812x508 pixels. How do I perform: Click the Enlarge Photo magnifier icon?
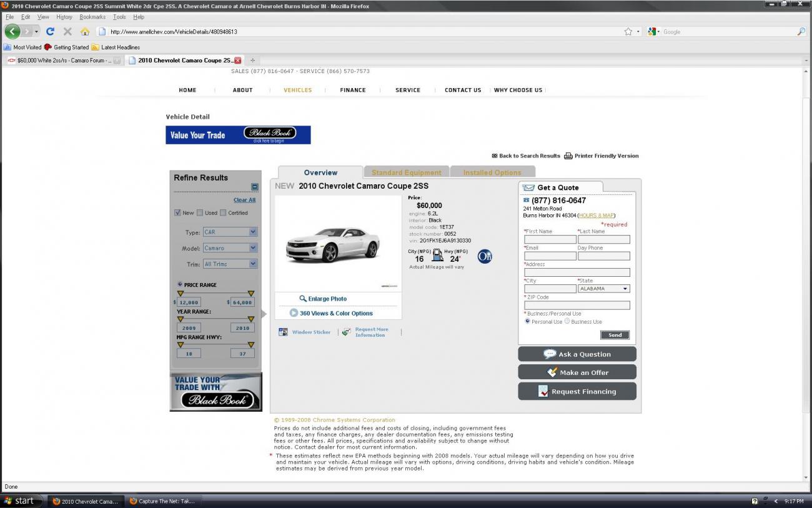pos(303,299)
